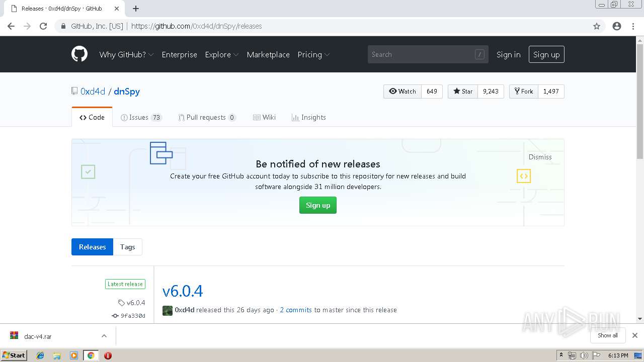Expand Explore menu

(x=222, y=54)
